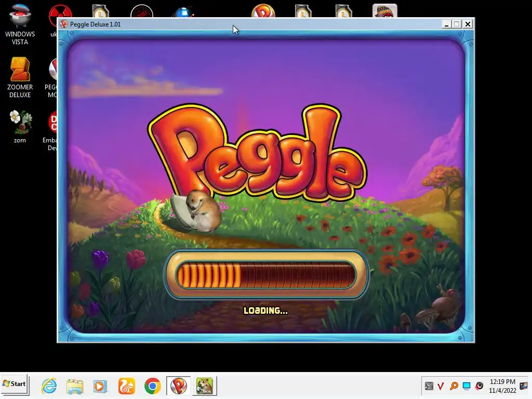Minimize the Peggle Deluxe window

[446, 24]
